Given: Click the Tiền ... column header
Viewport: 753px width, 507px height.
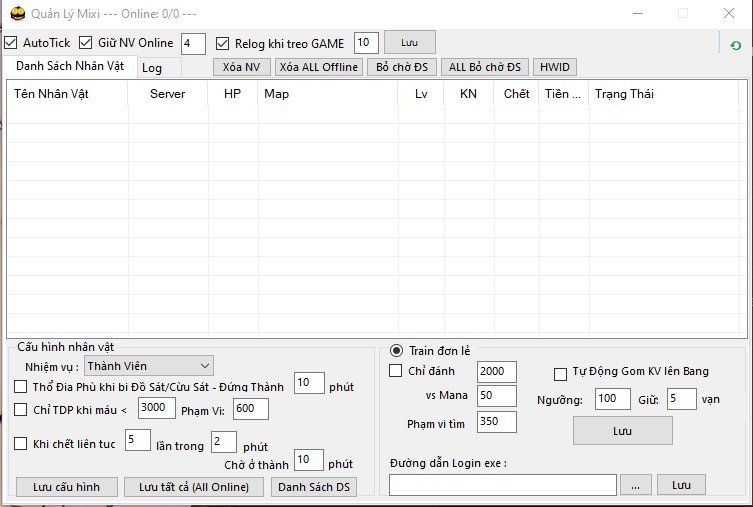Looking at the screenshot, I should tap(564, 94).
